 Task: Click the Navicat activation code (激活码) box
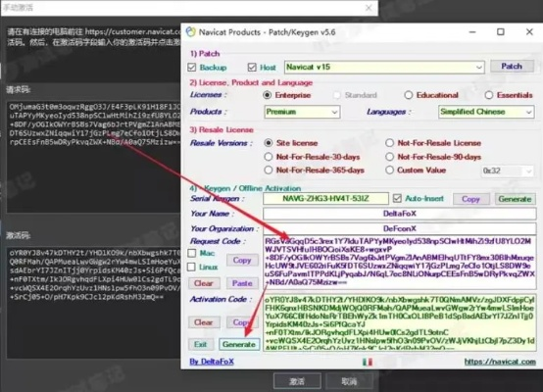pyautogui.click(x=93, y=303)
